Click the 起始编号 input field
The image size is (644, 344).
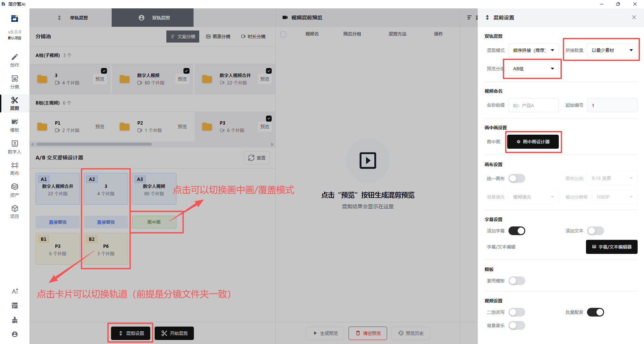pos(612,105)
